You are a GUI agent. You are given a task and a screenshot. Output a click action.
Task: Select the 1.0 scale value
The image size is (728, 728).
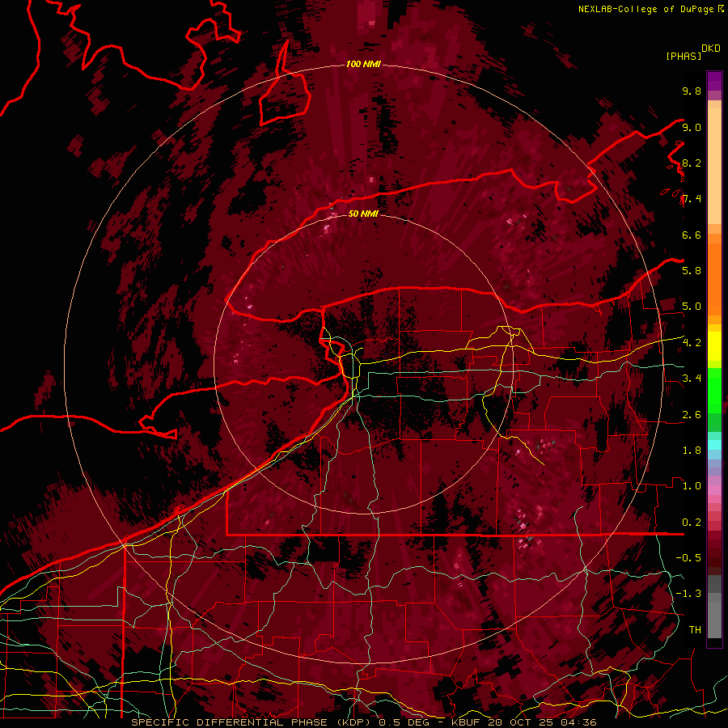[x=692, y=486]
